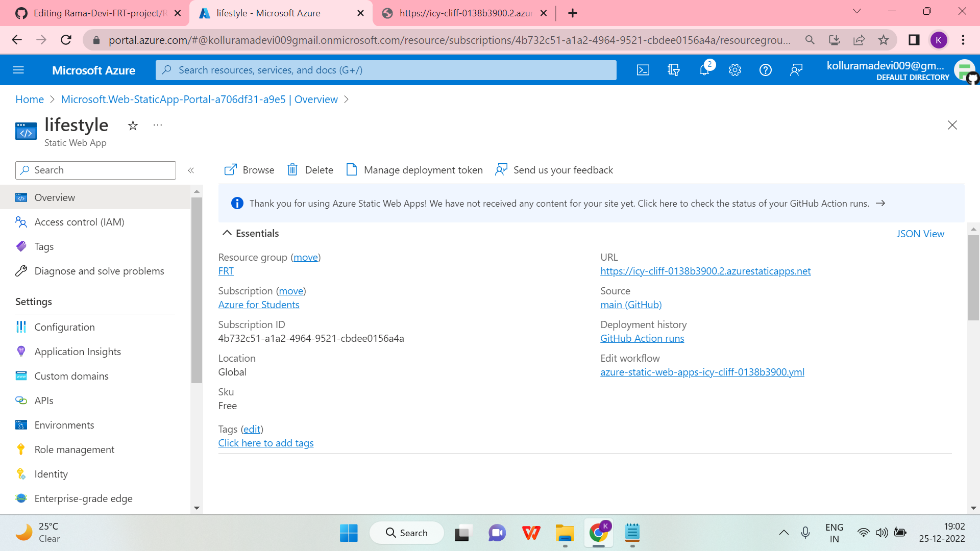Select Custom domains in the sidebar

pyautogui.click(x=71, y=376)
